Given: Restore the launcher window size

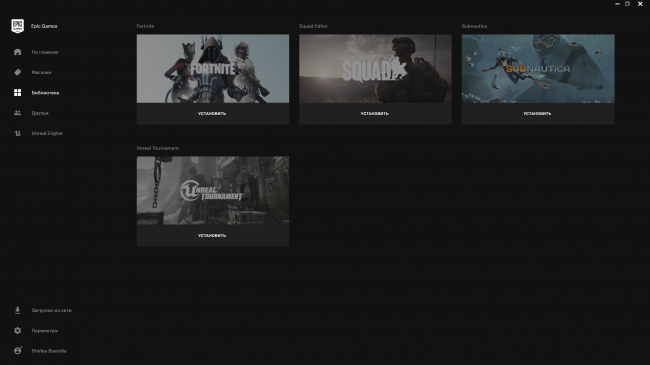Looking at the screenshot, I should (628, 4).
